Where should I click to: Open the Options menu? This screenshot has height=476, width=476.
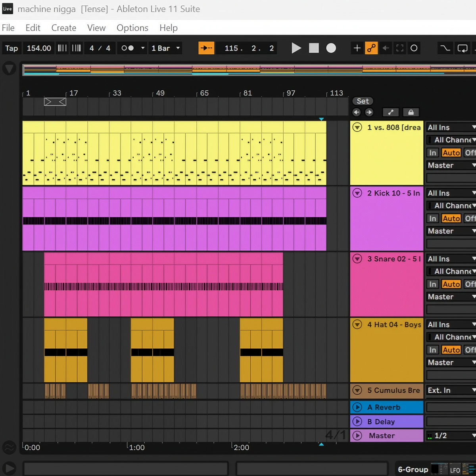pos(132,28)
